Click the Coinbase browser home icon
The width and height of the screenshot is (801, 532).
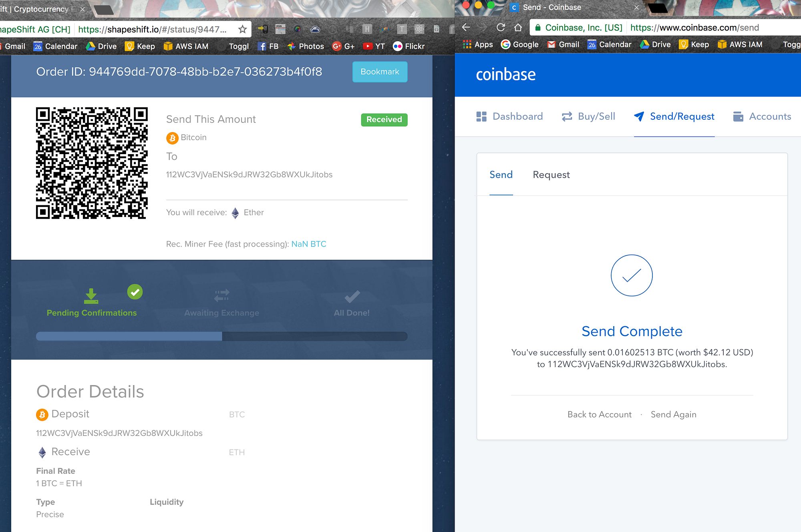pyautogui.click(x=518, y=27)
